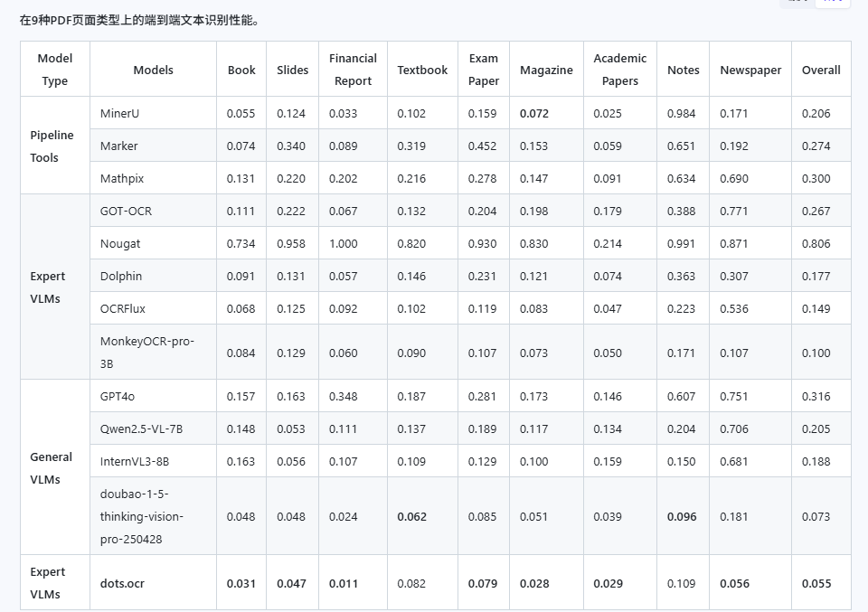The width and height of the screenshot is (868, 612).
Task: Click the Marker row label
Action: click(118, 146)
